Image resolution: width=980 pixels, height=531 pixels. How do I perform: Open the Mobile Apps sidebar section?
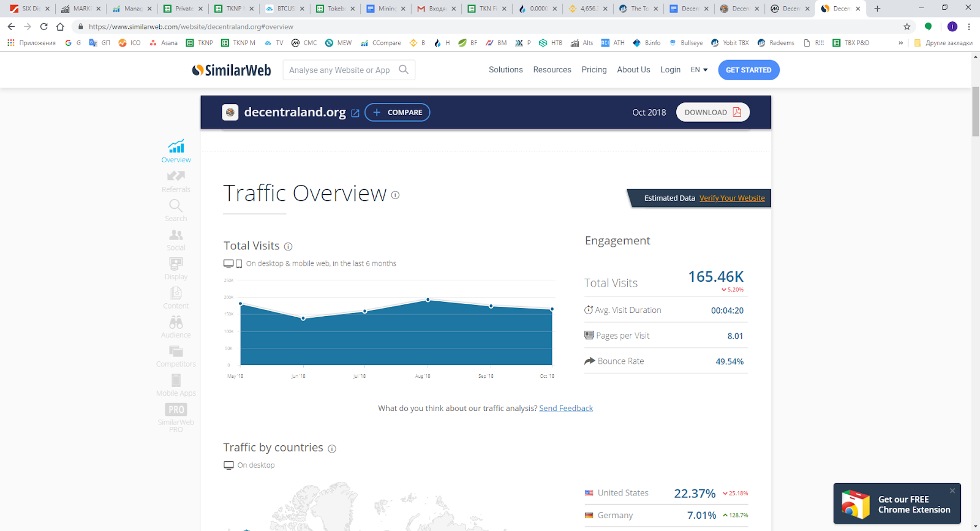point(176,385)
